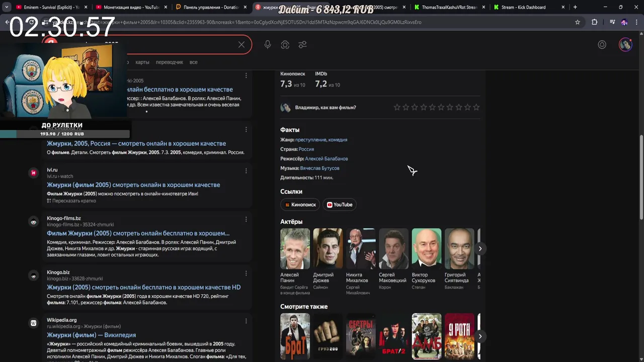Select actor Виктор Сухоруков photo
Viewport: 644px width, 362px height.
tap(427, 248)
